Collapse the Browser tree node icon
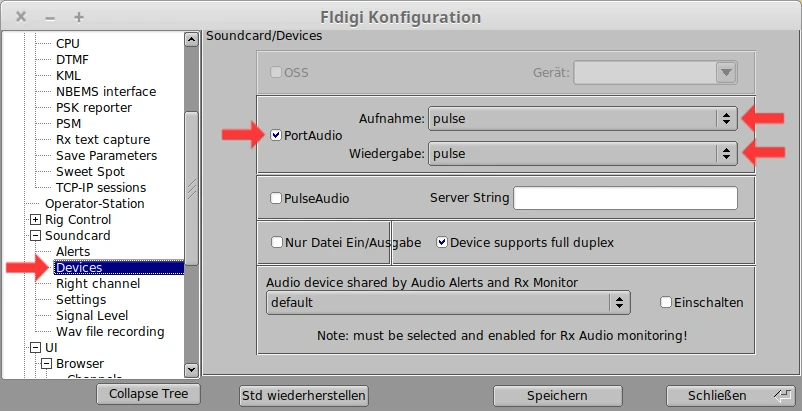The image size is (802, 411). (x=46, y=364)
